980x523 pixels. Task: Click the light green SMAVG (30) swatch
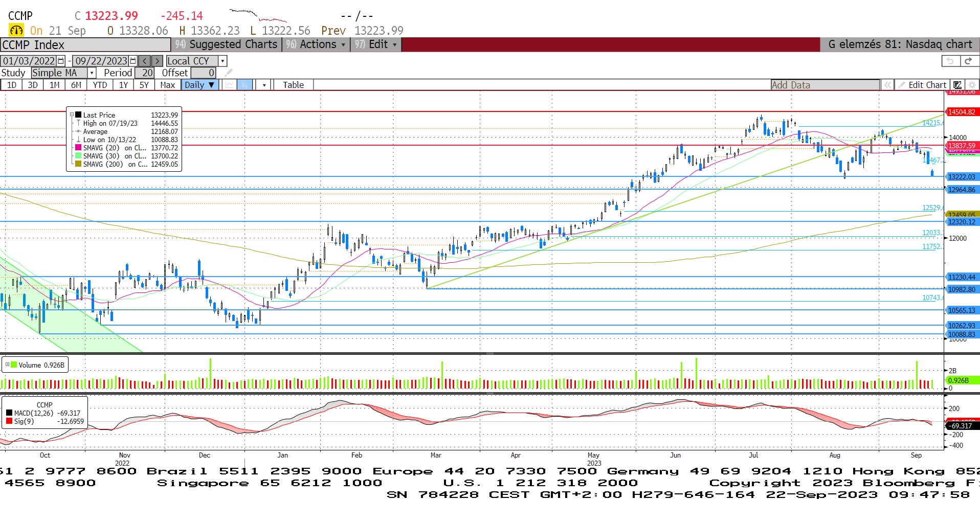[78, 156]
